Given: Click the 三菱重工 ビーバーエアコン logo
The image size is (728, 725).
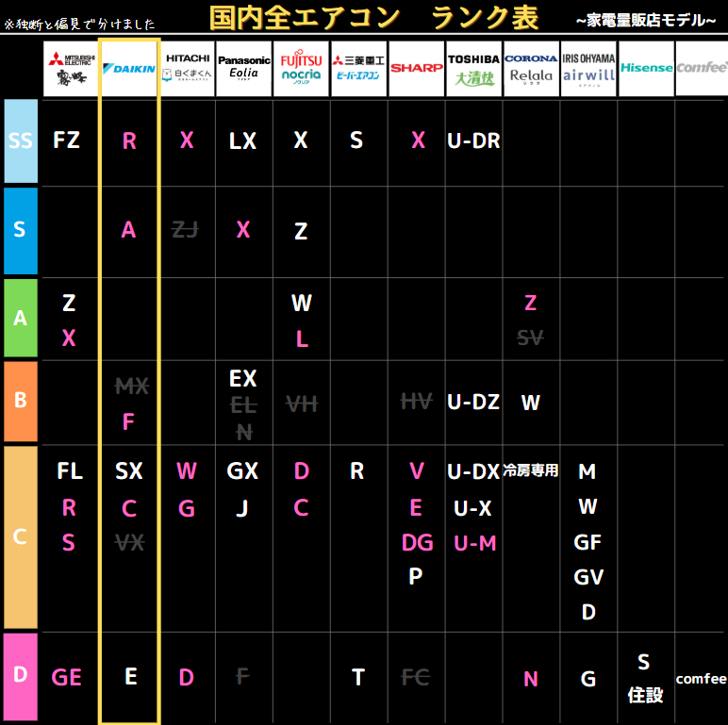Looking at the screenshot, I should coord(358,69).
